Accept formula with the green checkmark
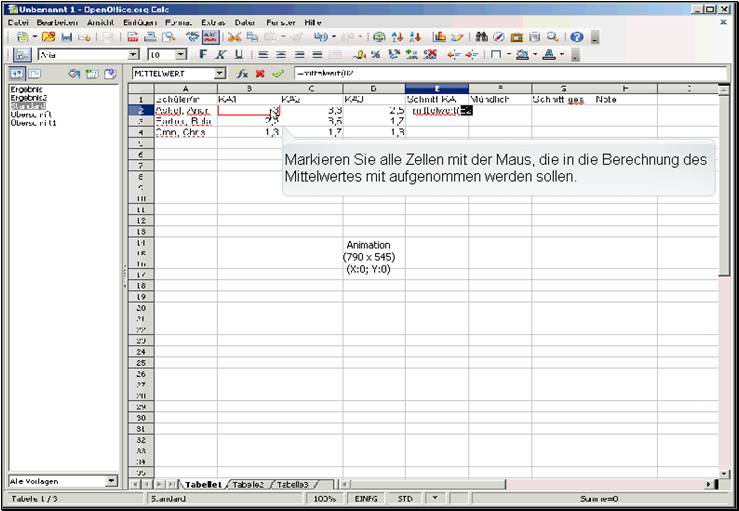 pyautogui.click(x=276, y=74)
